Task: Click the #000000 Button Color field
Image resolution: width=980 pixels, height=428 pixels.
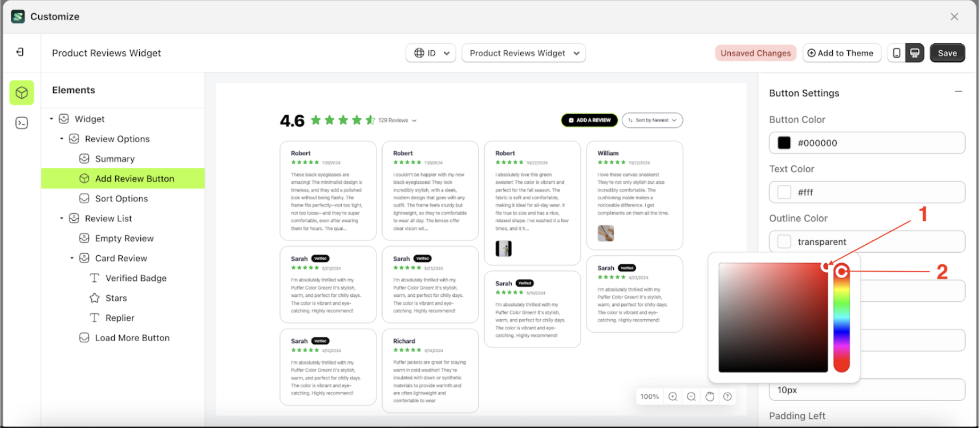Action: 867,143
